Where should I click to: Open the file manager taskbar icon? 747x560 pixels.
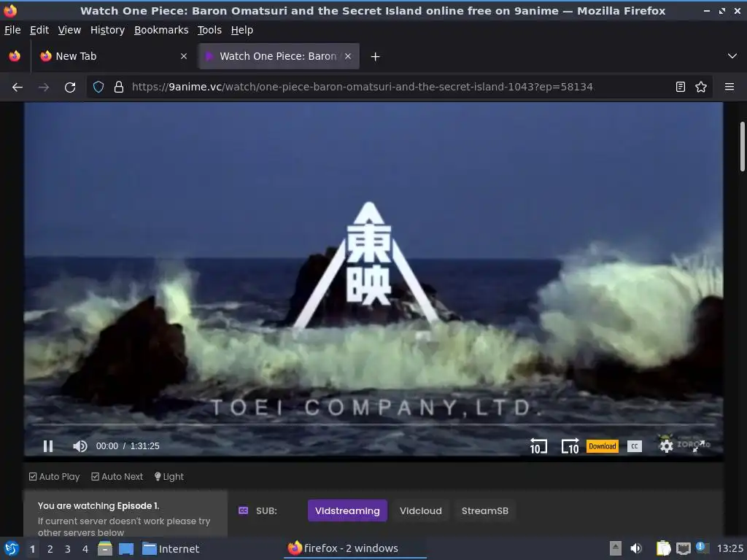[105, 549]
